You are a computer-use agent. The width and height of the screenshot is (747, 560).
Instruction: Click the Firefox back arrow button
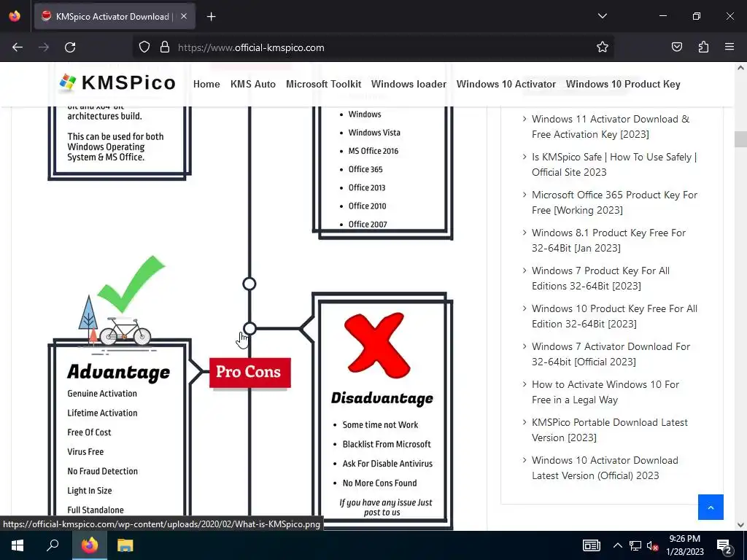click(18, 47)
